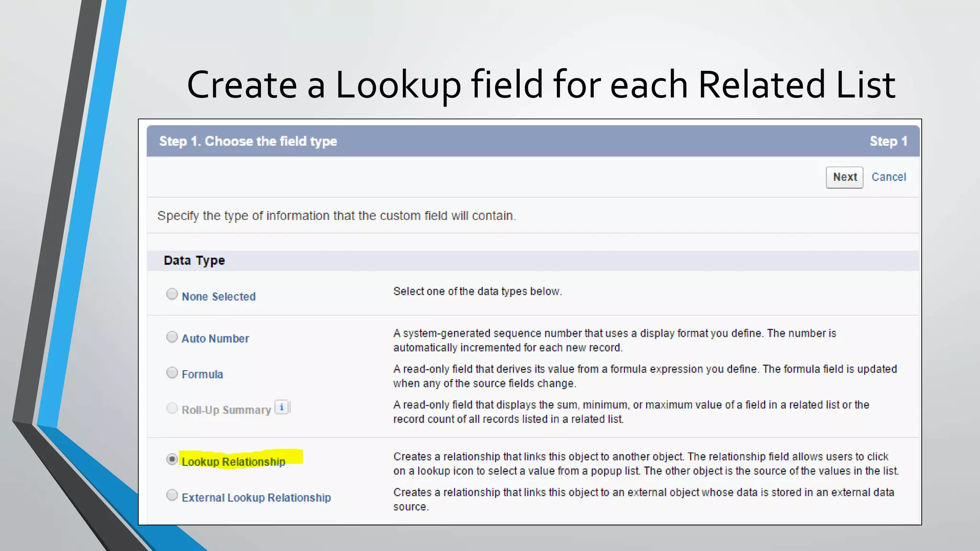Choose the Auto Number radio button
The width and height of the screenshot is (980, 551).
coord(172,337)
